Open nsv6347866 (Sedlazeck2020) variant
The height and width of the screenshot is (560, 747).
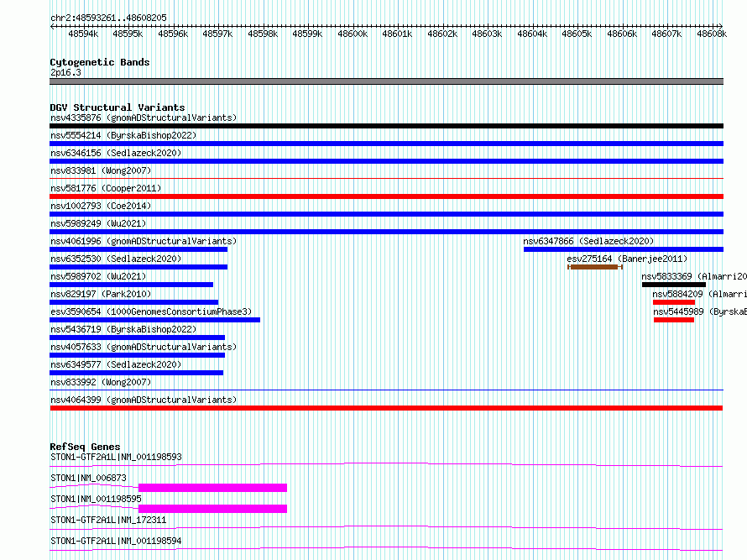pyautogui.click(x=588, y=241)
